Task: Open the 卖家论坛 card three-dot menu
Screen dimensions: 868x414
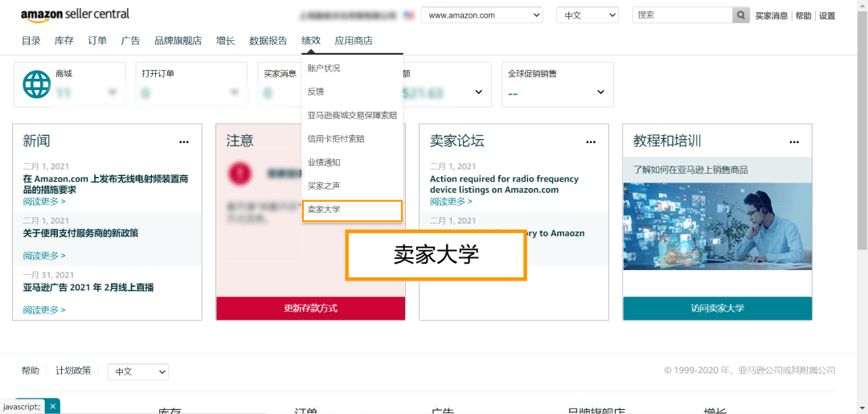Action: [x=592, y=142]
